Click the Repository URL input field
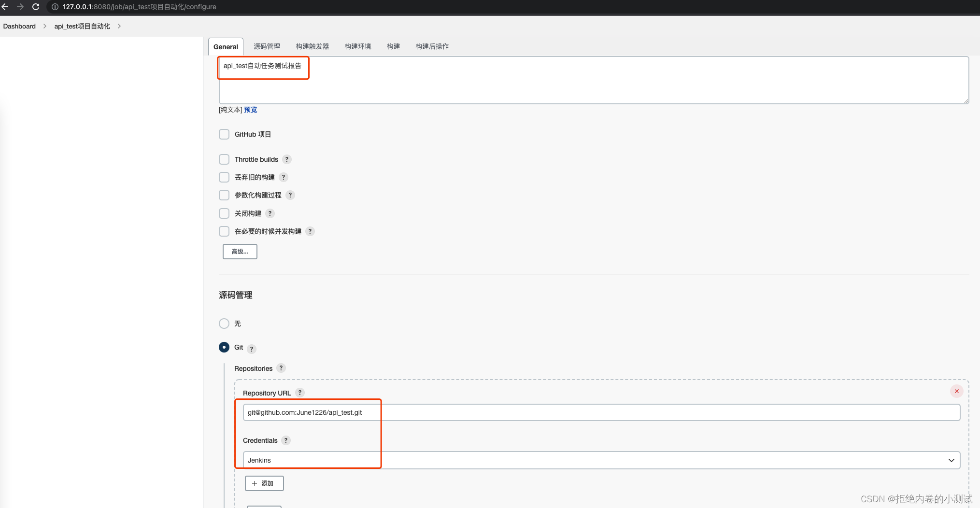The height and width of the screenshot is (508, 980). 601,412
